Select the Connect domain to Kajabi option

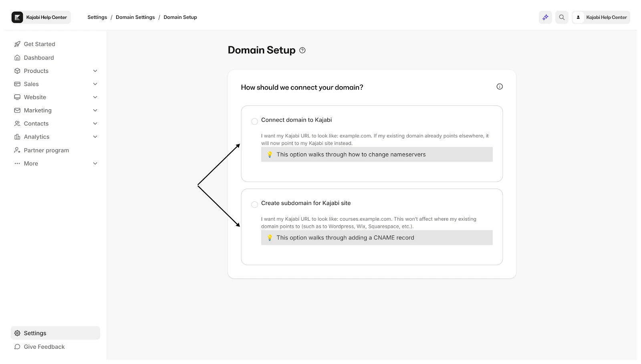(254, 121)
